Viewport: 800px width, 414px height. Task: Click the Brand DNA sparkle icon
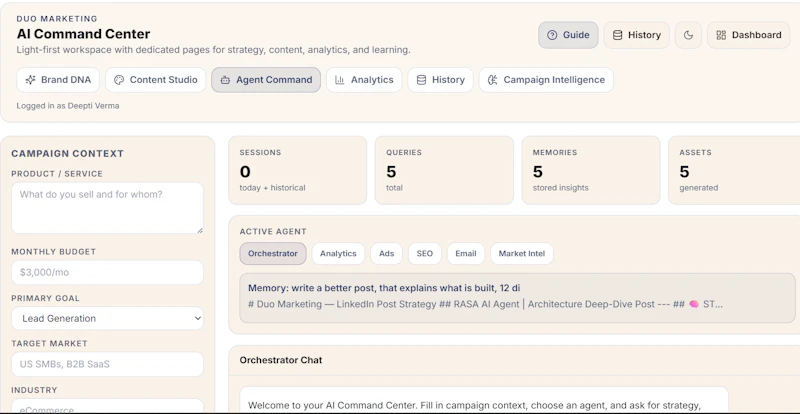31,80
